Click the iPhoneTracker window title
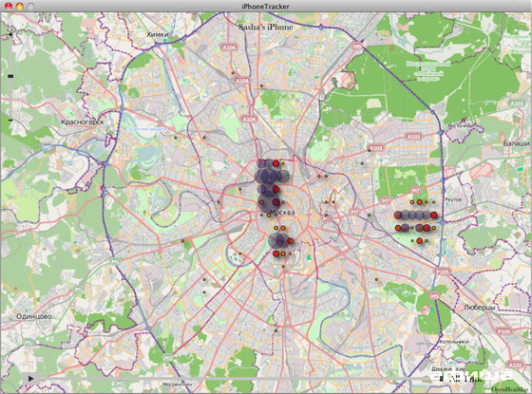Viewport: 532px width, 394px height. pos(266,7)
